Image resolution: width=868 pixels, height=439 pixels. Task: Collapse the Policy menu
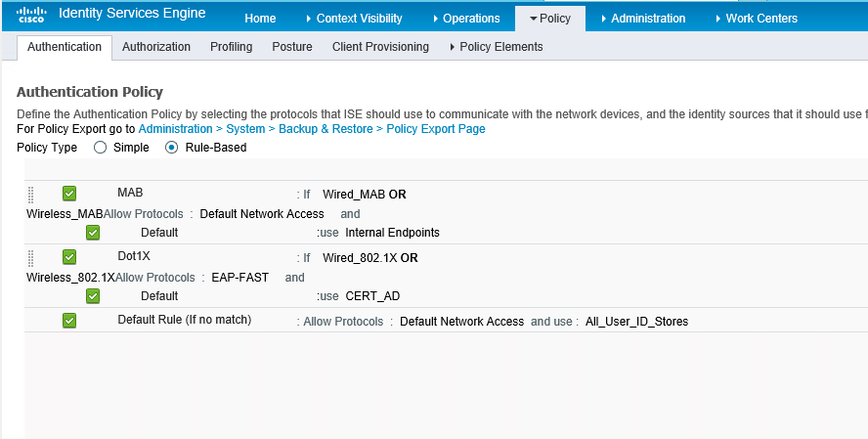click(550, 19)
